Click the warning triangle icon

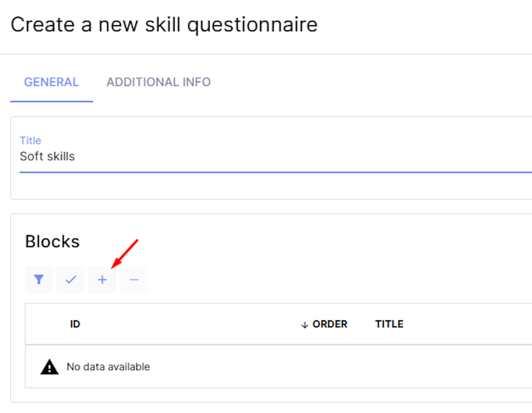(x=49, y=367)
